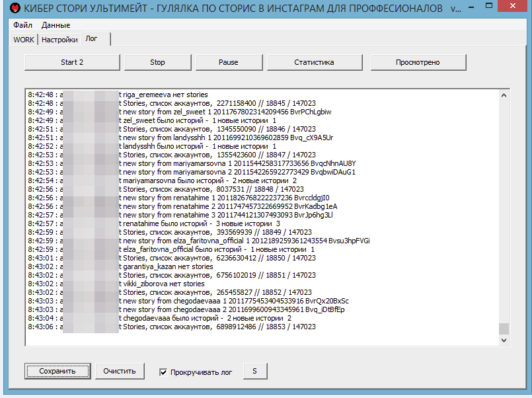Click the chegodaevaaa line ending BvrQx20BxSc

click(188, 301)
